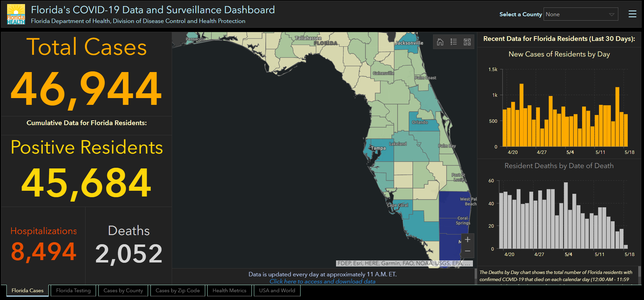Click the Tampa label on the map
The image size is (644, 300).
378,148
